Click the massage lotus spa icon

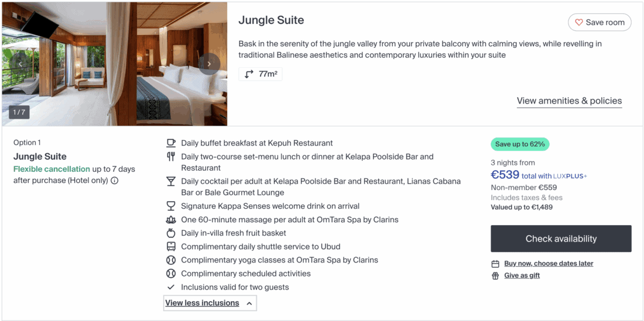click(x=171, y=220)
